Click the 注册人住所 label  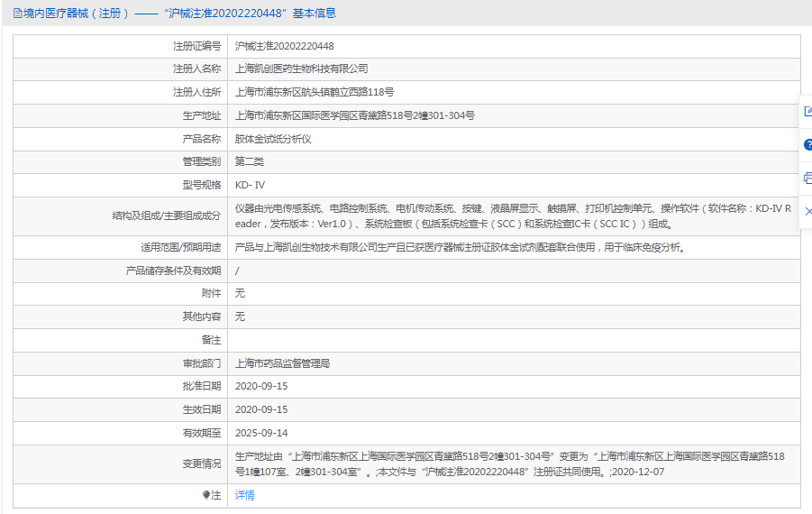(x=196, y=92)
